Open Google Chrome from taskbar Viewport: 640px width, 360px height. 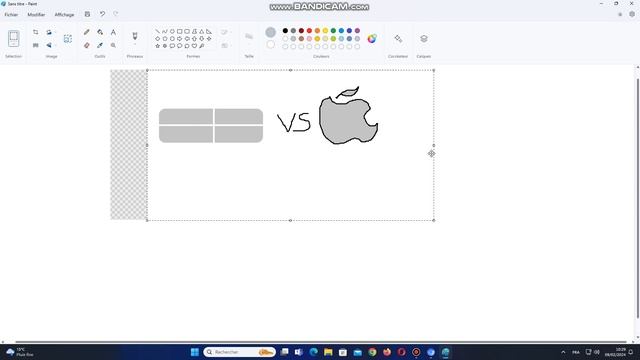click(x=372, y=352)
